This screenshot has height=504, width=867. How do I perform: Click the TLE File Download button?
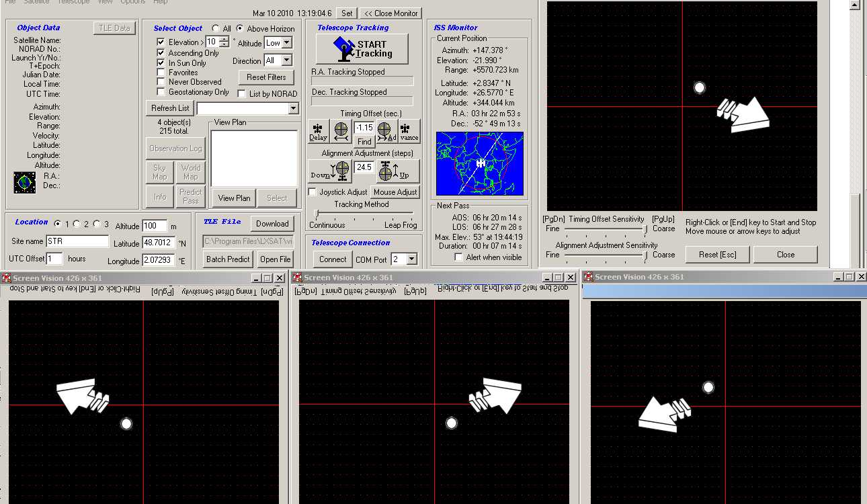(272, 224)
